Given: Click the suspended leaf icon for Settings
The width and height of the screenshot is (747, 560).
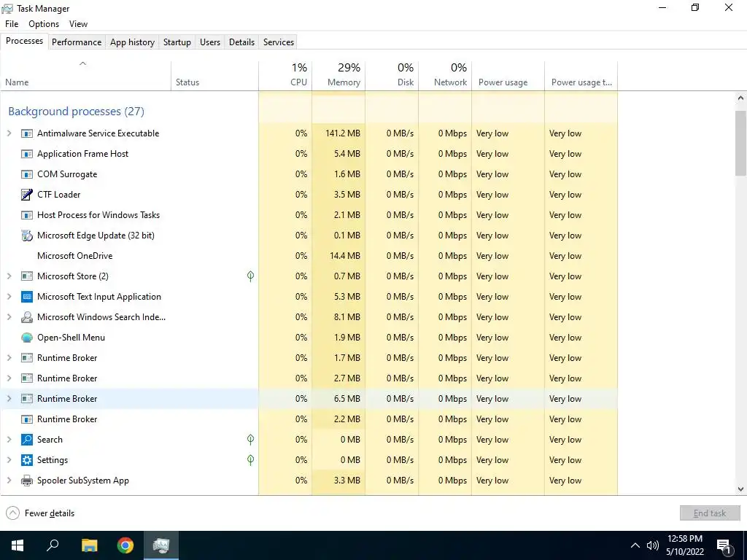Looking at the screenshot, I should click(x=251, y=460).
